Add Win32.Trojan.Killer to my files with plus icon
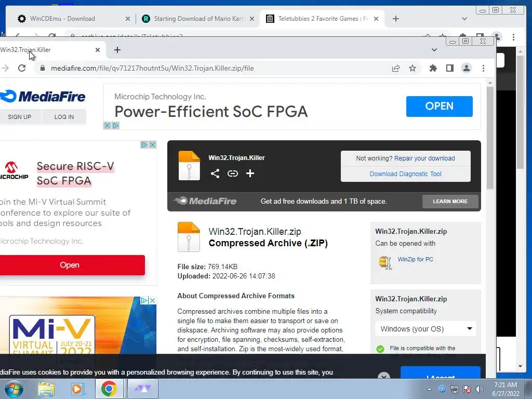Image resolution: width=532 pixels, height=399 pixels. (250, 174)
